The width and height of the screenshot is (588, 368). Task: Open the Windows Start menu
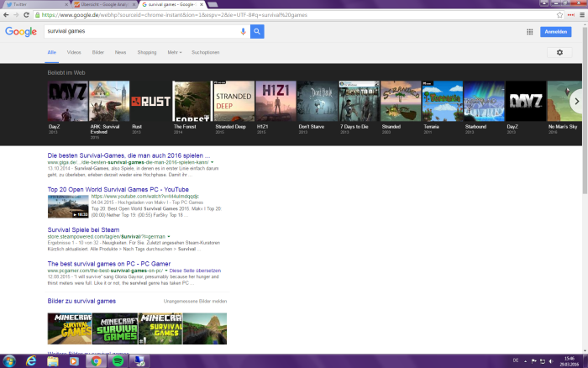pyautogui.click(x=8, y=361)
